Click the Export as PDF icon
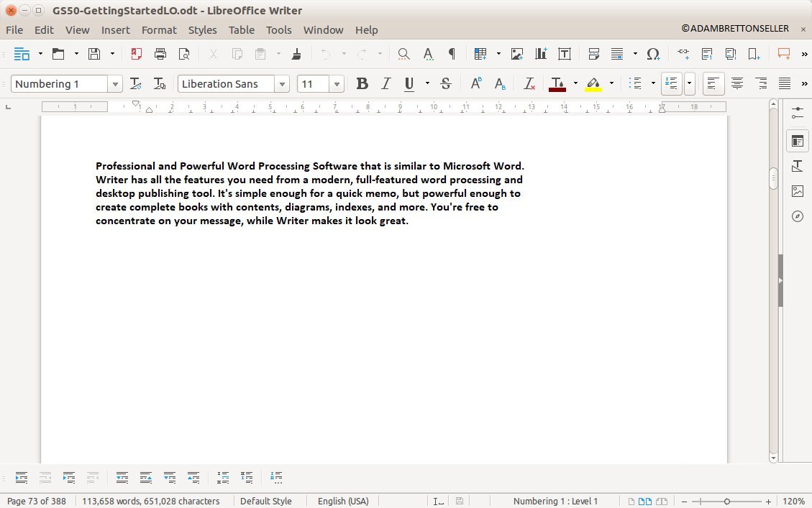 137,54
